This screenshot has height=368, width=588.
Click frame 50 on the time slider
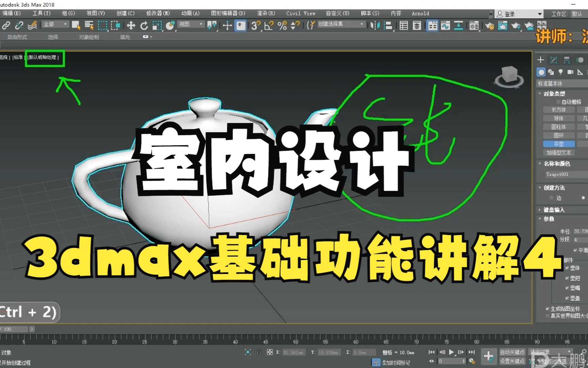[295, 341]
